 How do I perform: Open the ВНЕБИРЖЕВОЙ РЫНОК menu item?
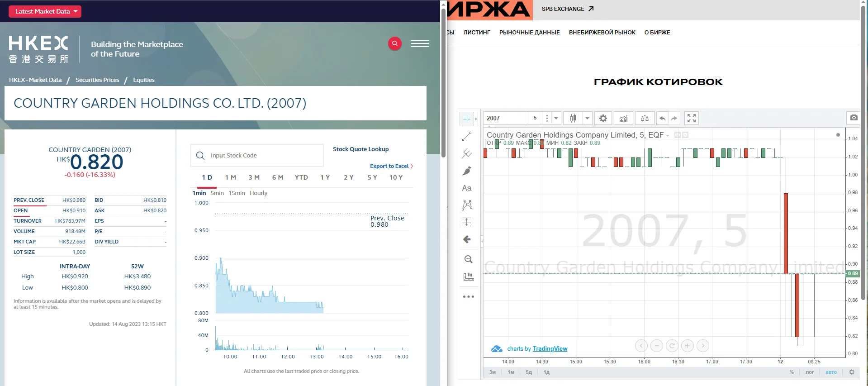pos(602,33)
